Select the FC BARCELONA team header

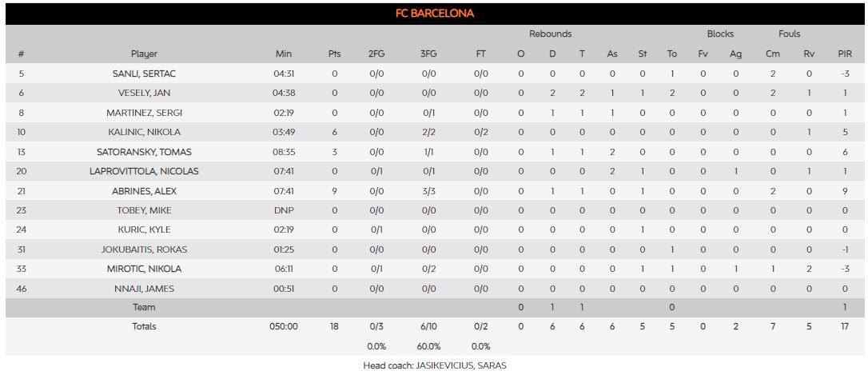pos(435,14)
